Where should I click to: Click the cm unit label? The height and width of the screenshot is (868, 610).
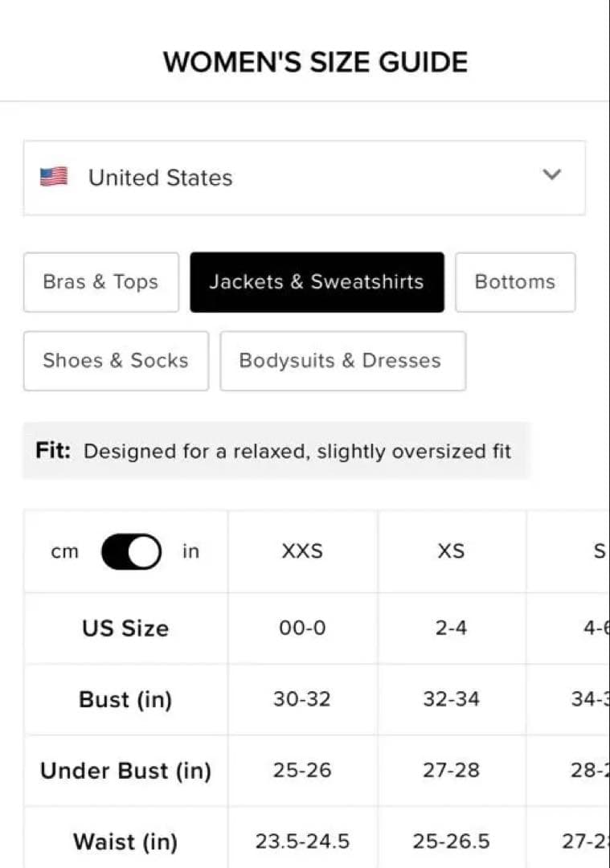click(x=65, y=552)
